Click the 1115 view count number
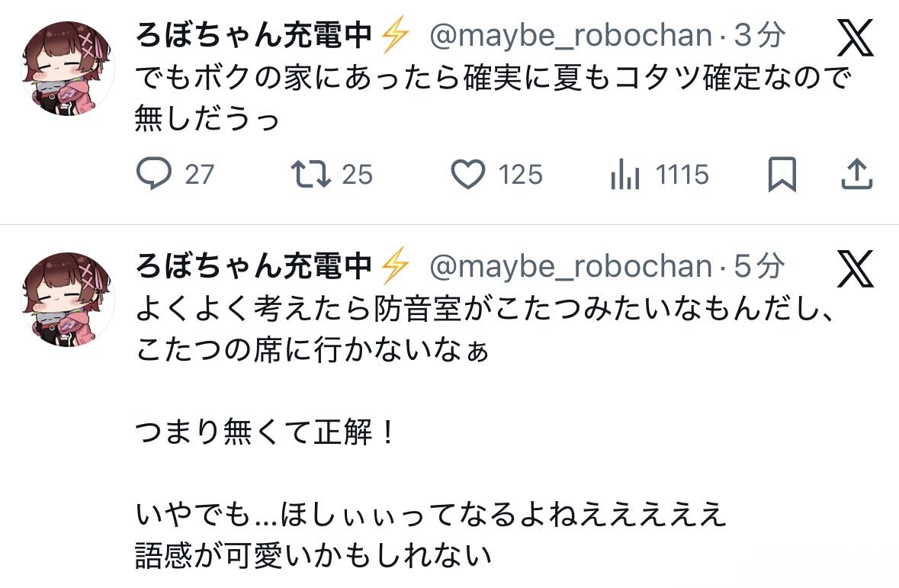Screen dimensions: 899x588 [x=682, y=175]
